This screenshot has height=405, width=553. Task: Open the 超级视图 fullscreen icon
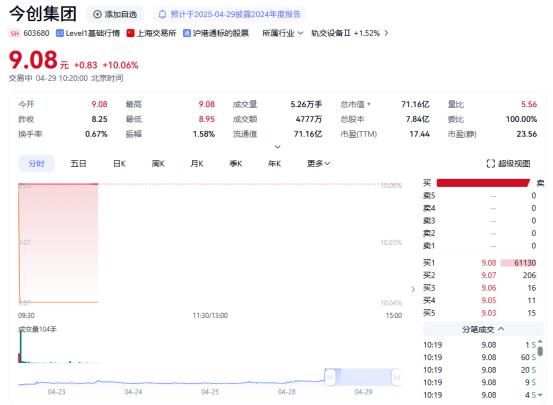point(491,163)
